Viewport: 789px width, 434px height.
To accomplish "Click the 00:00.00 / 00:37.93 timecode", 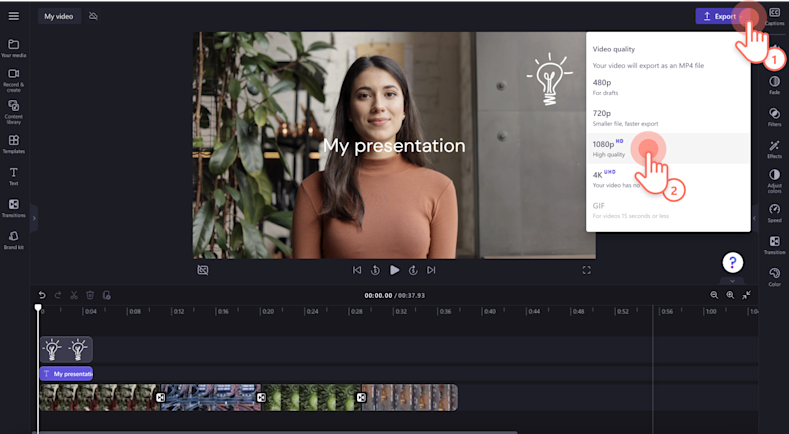I will pos(394,296).
